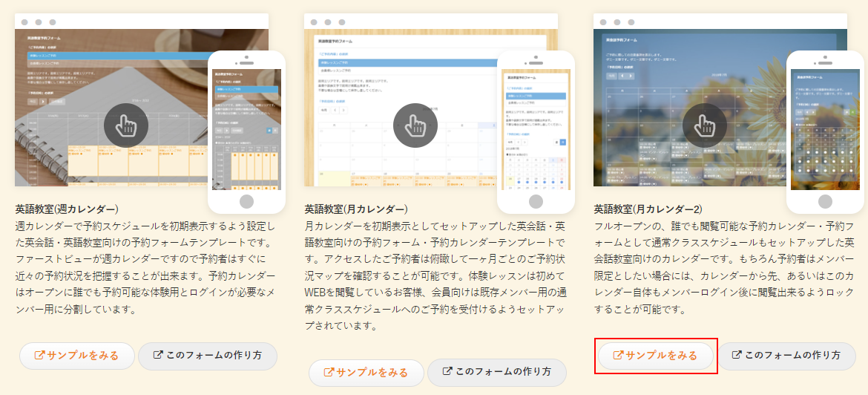Click hand pointer icon on weekly calendar preview
Viewport: 868px width, 395px height.
click(125, 124)
